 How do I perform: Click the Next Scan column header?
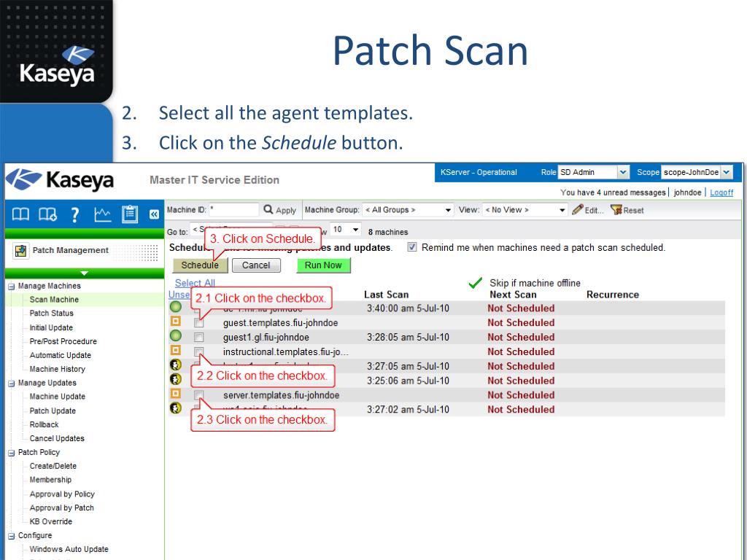click(513, 295)
